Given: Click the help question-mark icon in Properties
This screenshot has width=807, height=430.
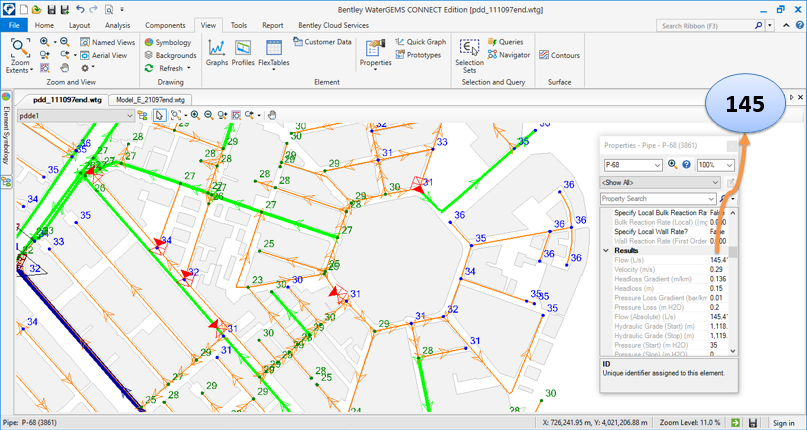Looking at the screenshot, I should pos(686,165).
